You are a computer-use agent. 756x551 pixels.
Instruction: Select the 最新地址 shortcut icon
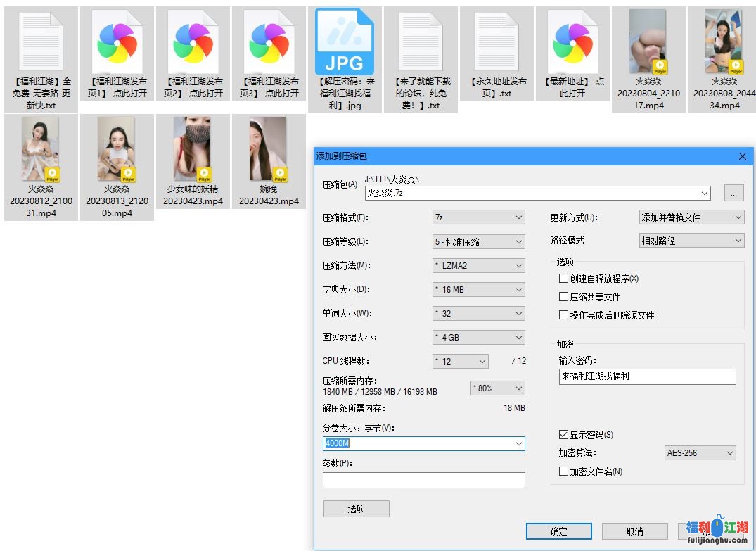pyautogui.click(x=572, y=42)
